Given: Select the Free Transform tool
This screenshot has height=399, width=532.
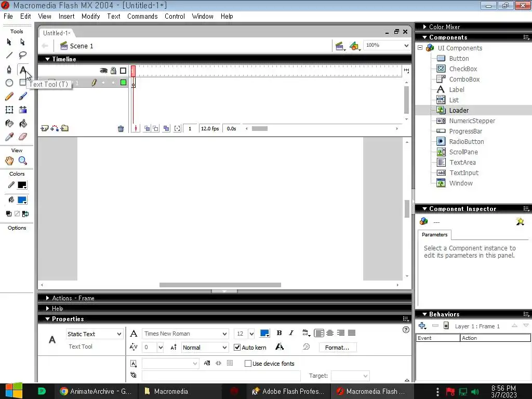Looking at the screenshot, I should click(x=9, y=110).
